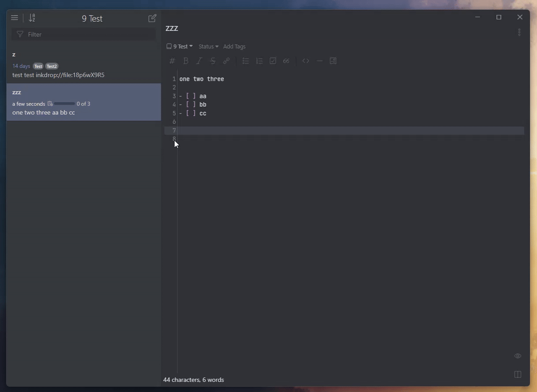The width and height of the screenshot is (537, 392).
Task: Toggle preview mode with the eye icon
Action: click(x=518, y=356)
